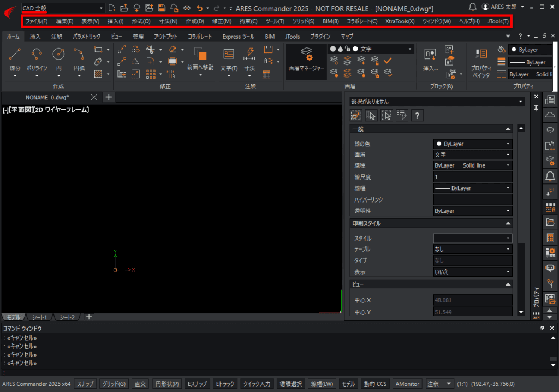Toggle 直交 ortho mode
Viewport: 559px width, 392px height.
click(140, 384)
